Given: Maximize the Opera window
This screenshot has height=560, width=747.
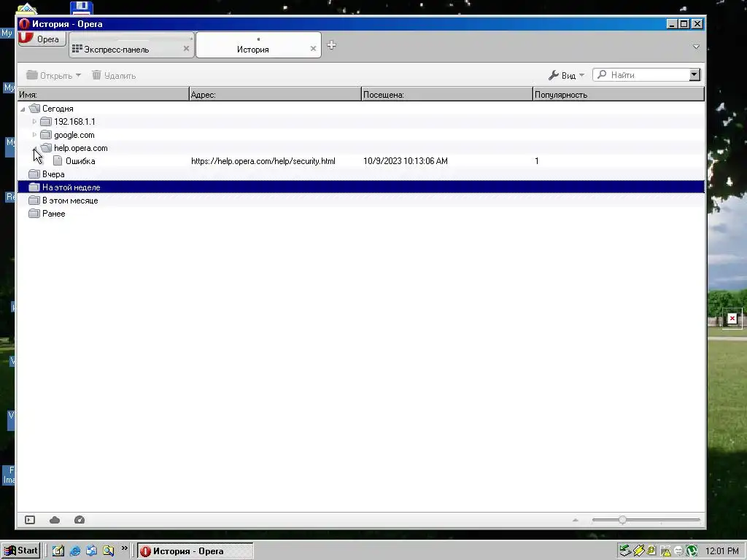Looking at the screenshot, I should [684, 24].
